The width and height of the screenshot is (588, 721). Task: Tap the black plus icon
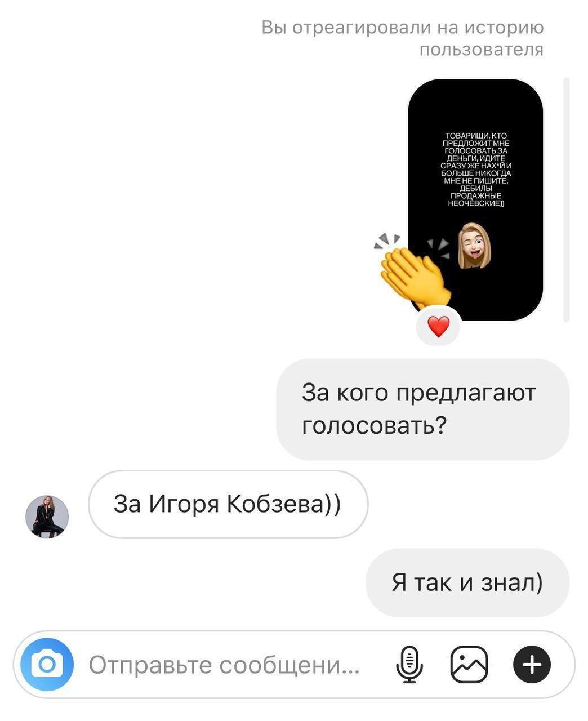[532, 665]
